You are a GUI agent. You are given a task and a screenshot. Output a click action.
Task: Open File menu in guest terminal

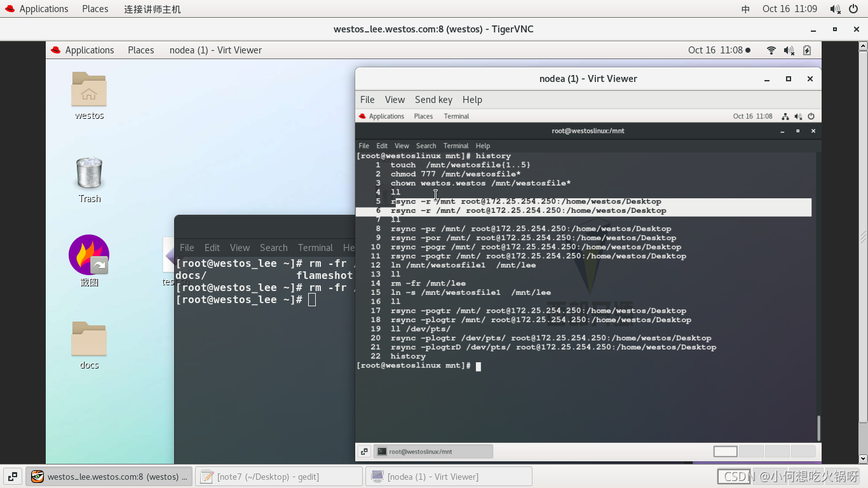363,146
